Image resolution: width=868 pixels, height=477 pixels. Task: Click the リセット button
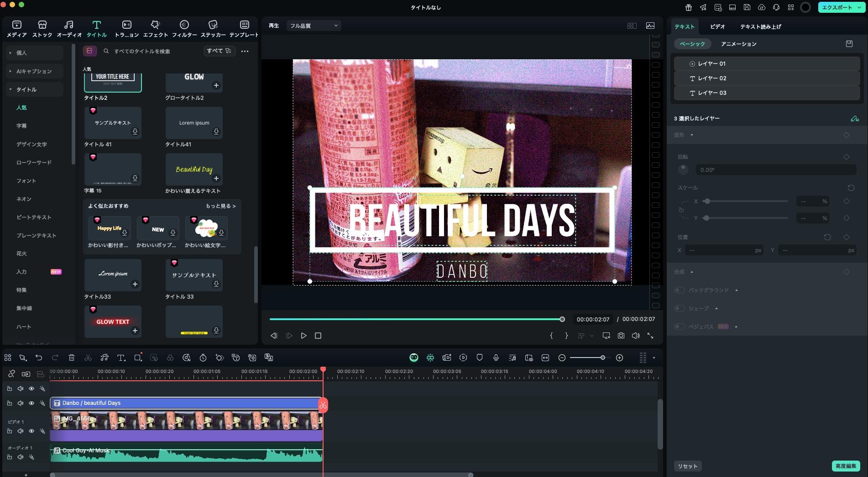tap(688, 466)
